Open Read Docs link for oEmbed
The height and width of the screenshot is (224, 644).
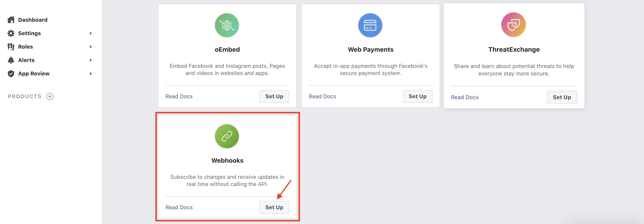pos(179,96)
